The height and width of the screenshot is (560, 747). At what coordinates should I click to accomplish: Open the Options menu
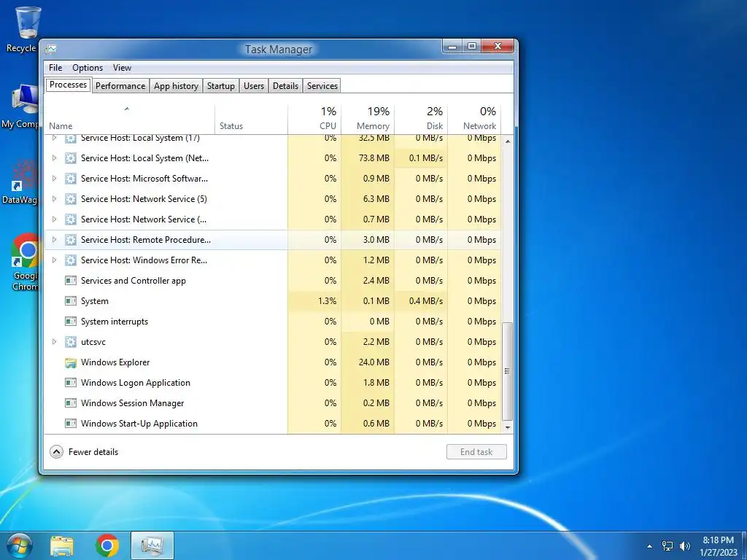click(x=88, y=68)
